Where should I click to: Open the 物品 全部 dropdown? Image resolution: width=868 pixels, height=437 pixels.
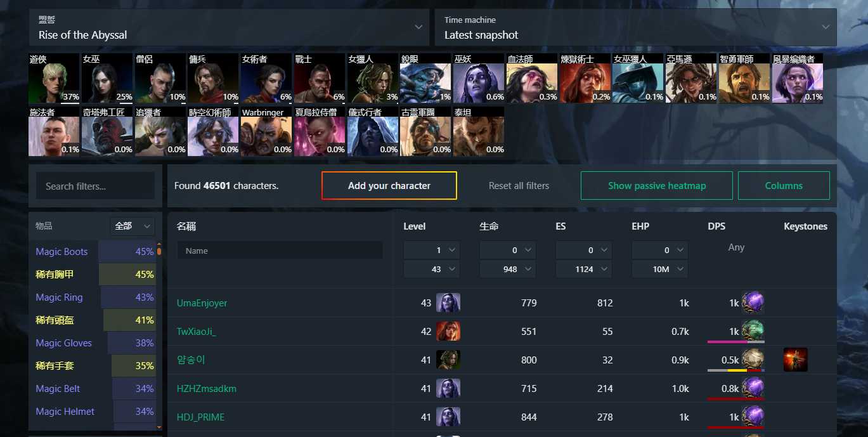[x=132, y=226]
